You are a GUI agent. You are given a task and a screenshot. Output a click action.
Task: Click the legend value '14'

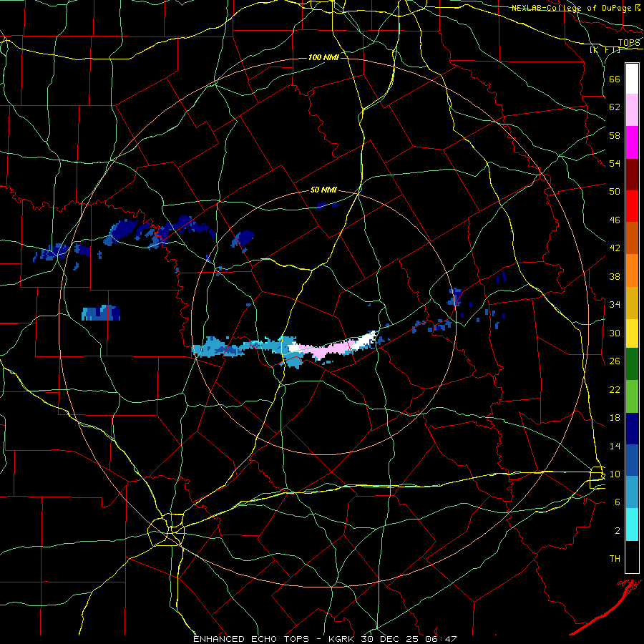click(615, 446)
